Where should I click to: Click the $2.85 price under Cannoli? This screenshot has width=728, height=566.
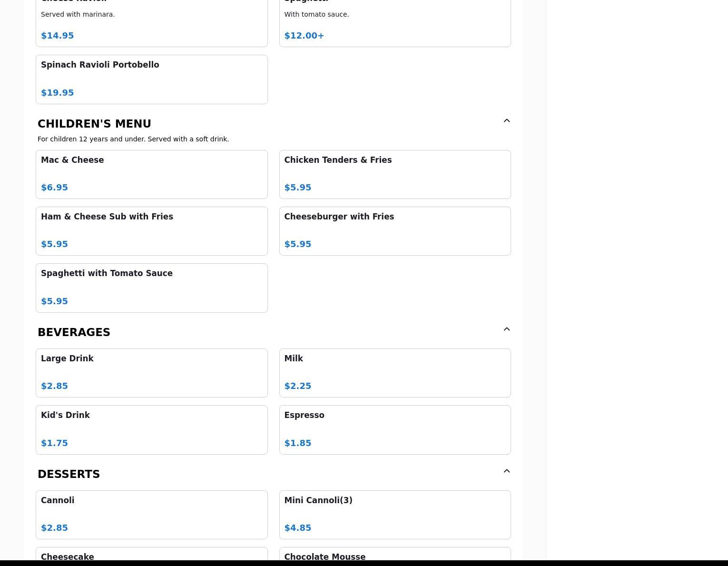[x=54, y=528]
